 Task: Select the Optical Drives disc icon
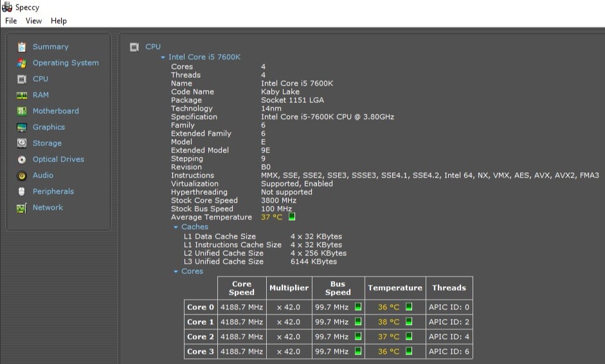pos(22,159)
